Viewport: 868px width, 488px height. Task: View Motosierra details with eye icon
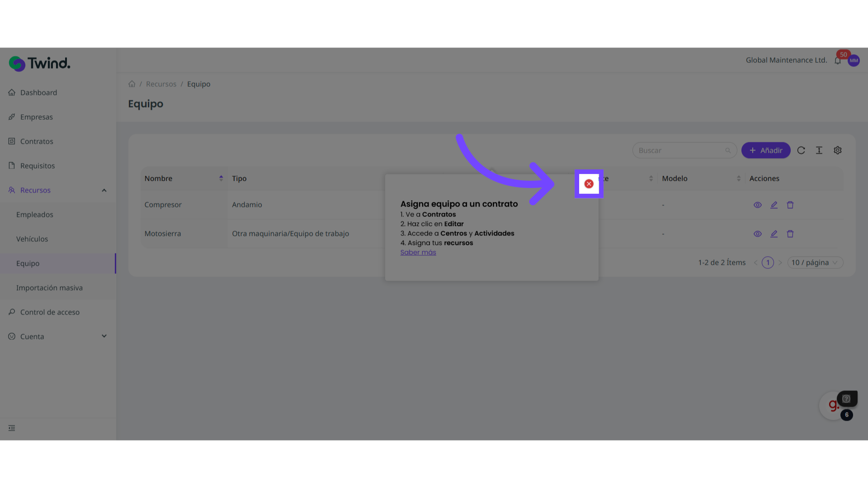tap(758, 234)
